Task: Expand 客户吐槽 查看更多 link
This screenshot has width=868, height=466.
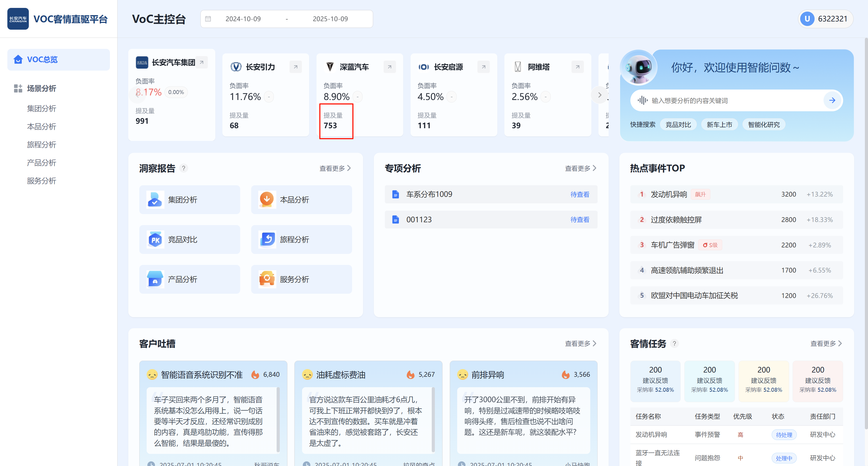Action: pos(580,343)
